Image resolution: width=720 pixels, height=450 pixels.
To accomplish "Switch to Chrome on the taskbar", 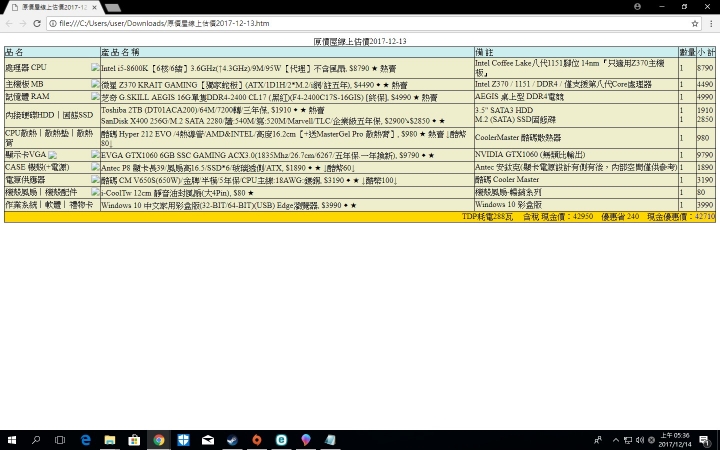I will pos(159,440).
